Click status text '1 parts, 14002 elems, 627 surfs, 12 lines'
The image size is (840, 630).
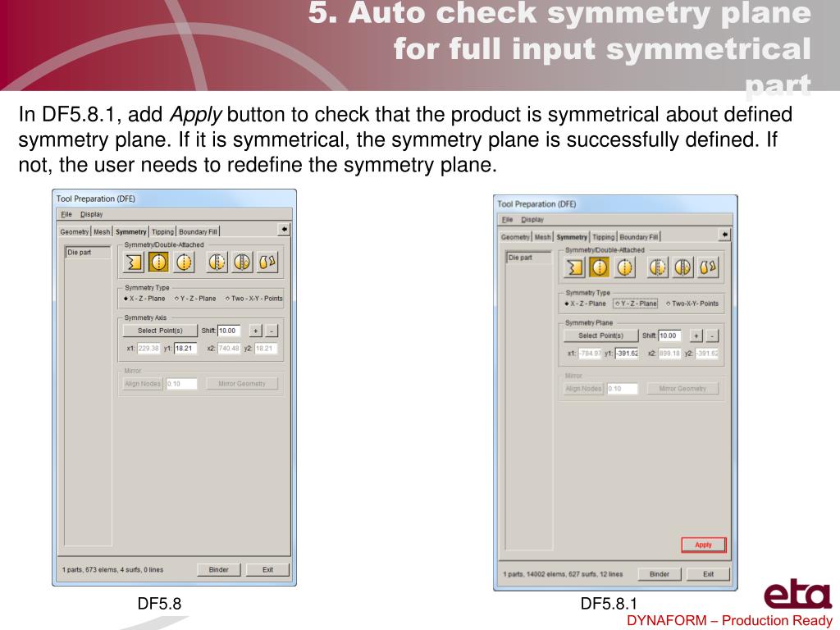point(563,573)
